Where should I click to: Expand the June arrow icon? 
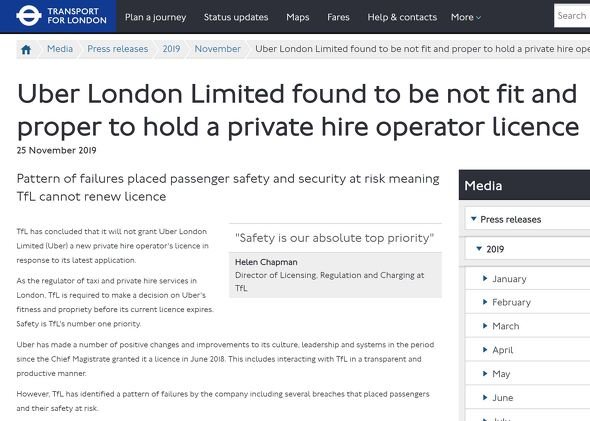pos(485,397)
